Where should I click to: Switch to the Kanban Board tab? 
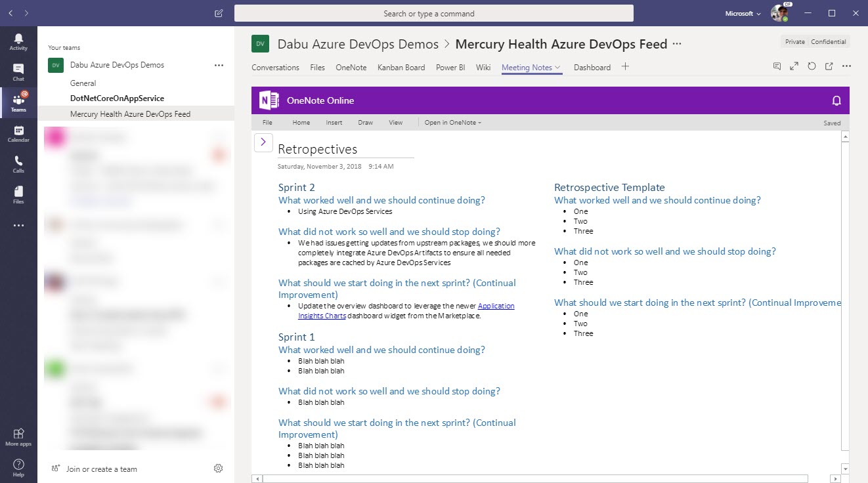click(x=401, y=67)
